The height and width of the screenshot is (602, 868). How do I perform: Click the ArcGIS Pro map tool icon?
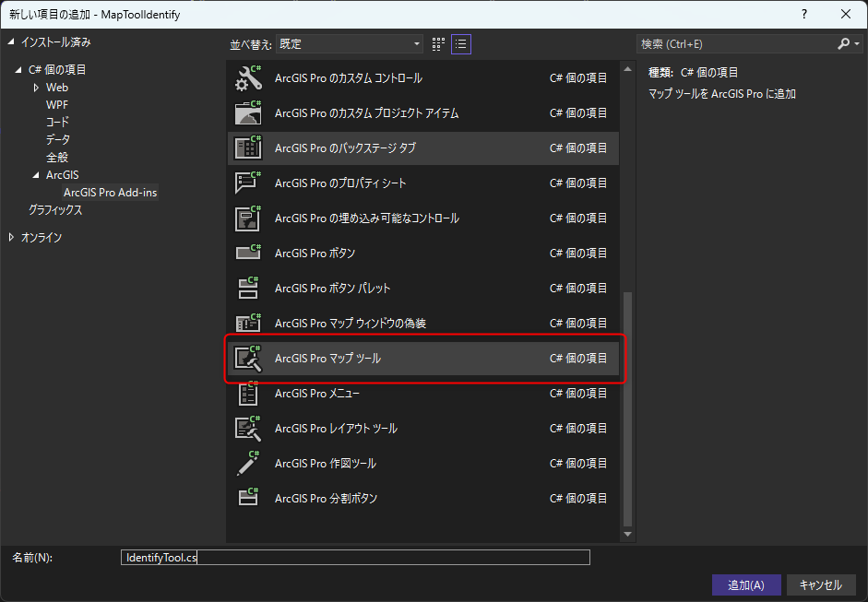(x=248, y=358)
